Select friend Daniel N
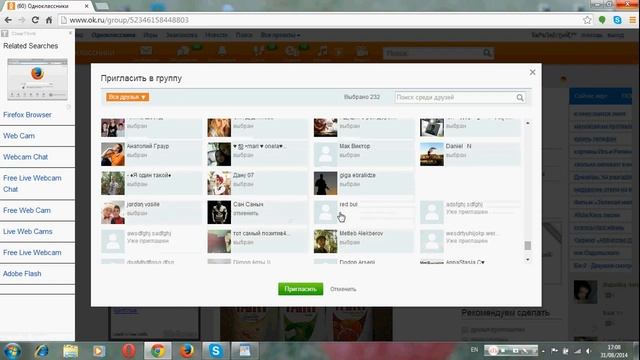Screen dimensions: 640x360 coord(470,154)
